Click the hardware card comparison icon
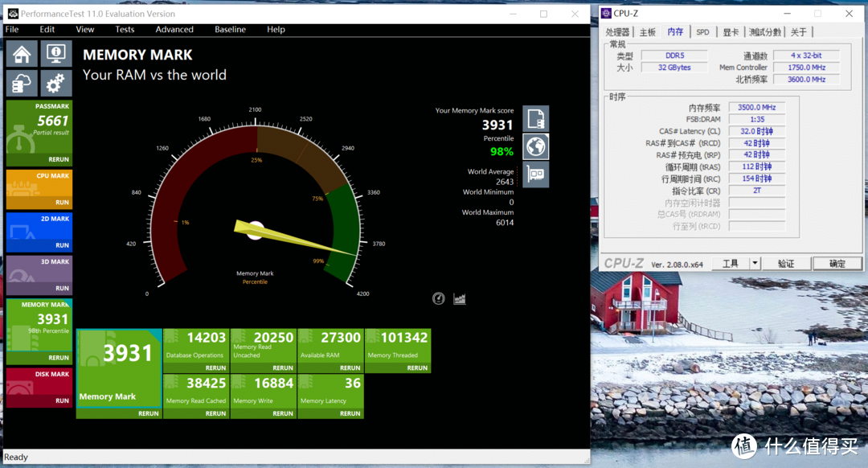Image resolution: width=868 pixels, height=468 pixels. click(535, 174)
